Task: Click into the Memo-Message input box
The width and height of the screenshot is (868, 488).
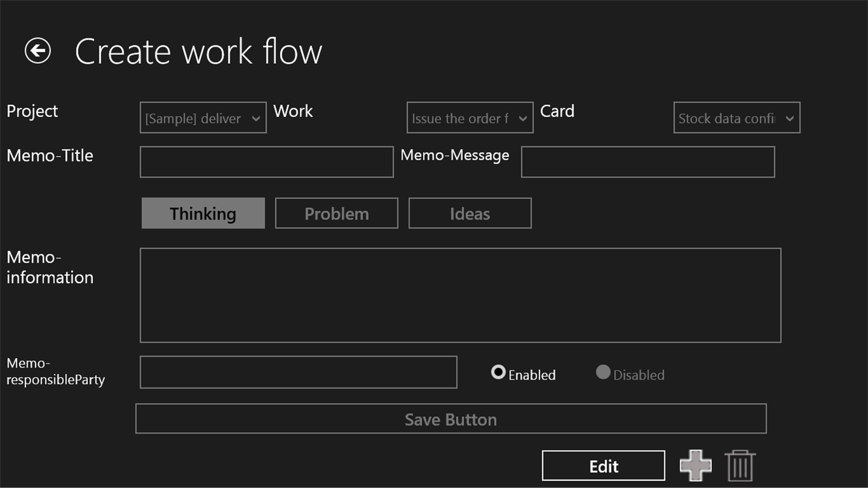Action: [647, 162]
